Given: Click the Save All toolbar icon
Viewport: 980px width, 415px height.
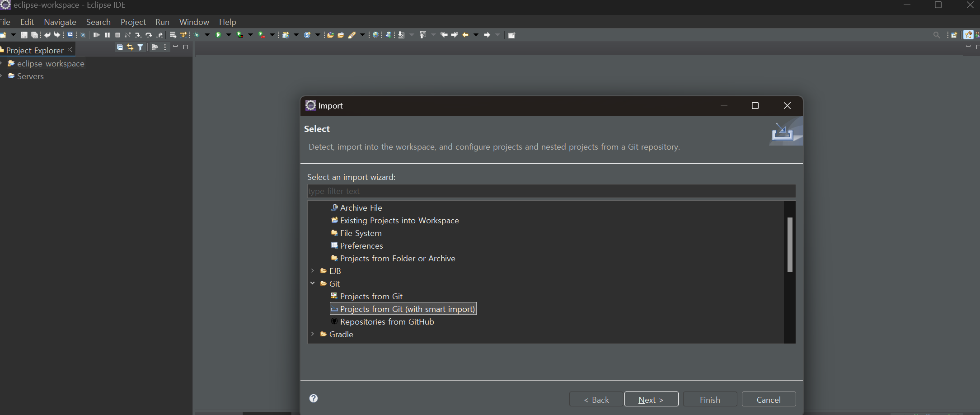Looking at the screenshot, I should [x=34, y=35].
